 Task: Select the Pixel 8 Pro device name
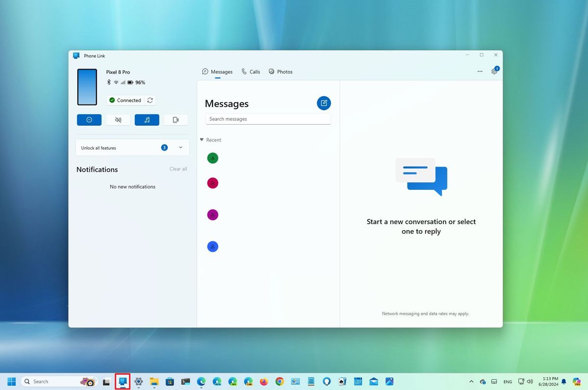pos(118,72)
